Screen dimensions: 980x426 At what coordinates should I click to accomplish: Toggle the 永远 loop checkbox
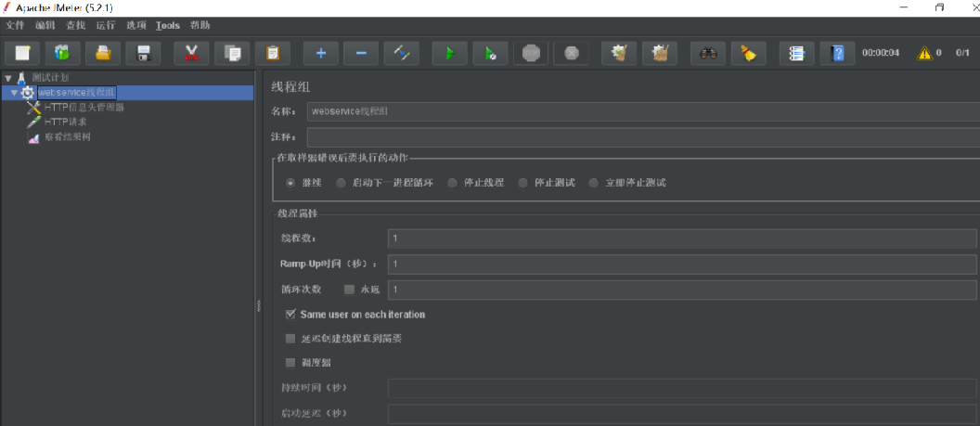coord(349,290)
